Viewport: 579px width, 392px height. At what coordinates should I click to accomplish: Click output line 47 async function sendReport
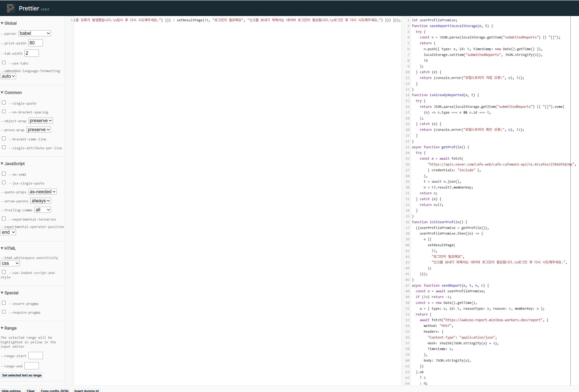[450, 286]
